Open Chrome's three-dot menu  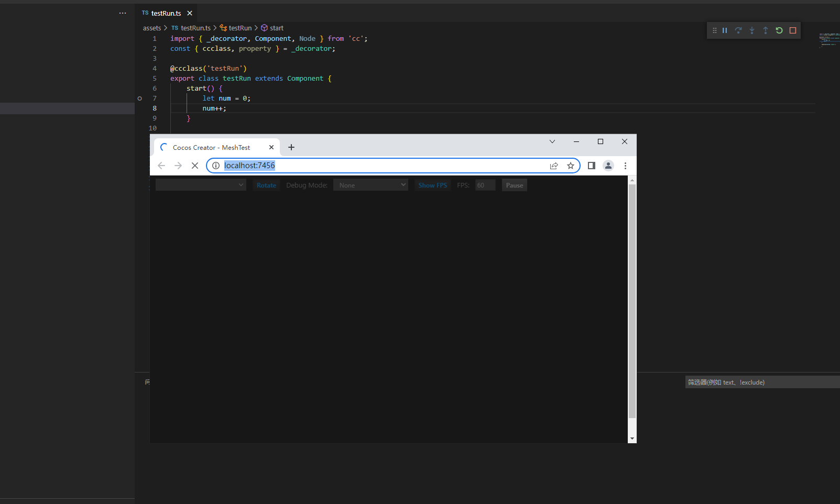click(625, 166)
